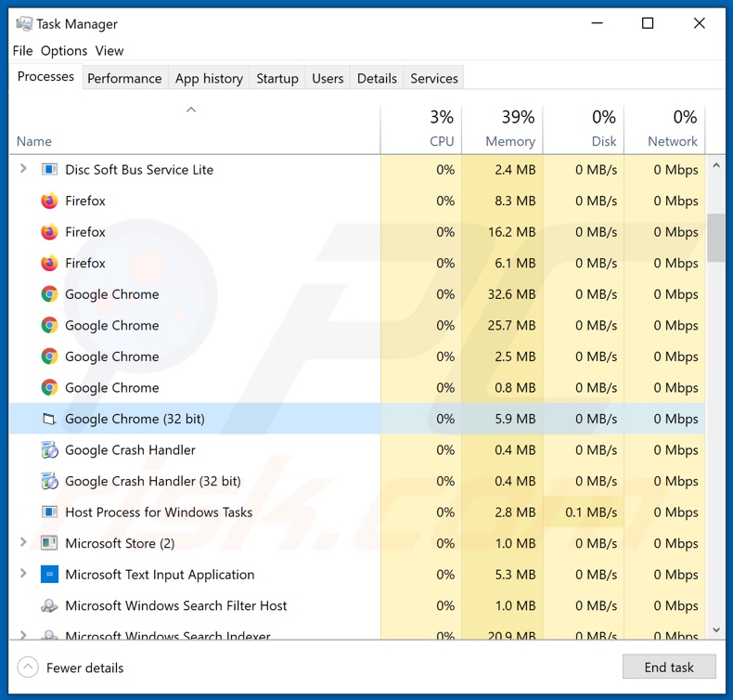Switch to the Users tab
Viewport: 733px width, 700px height.
click(328, 78)
